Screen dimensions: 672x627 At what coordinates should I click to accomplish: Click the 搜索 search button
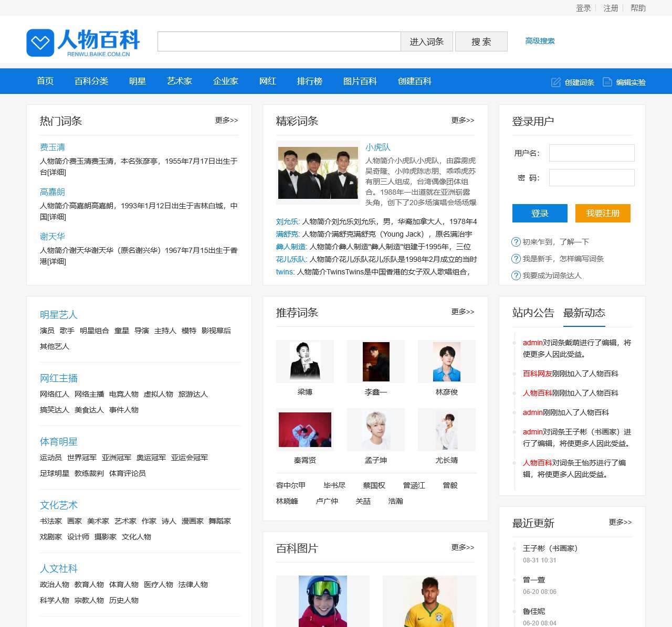pos(481,41)
